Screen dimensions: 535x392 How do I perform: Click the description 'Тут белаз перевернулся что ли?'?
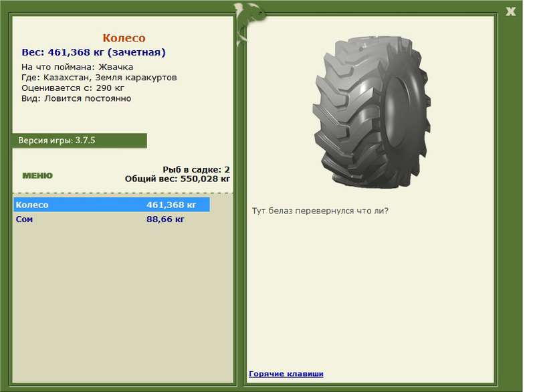pos(320,211)
